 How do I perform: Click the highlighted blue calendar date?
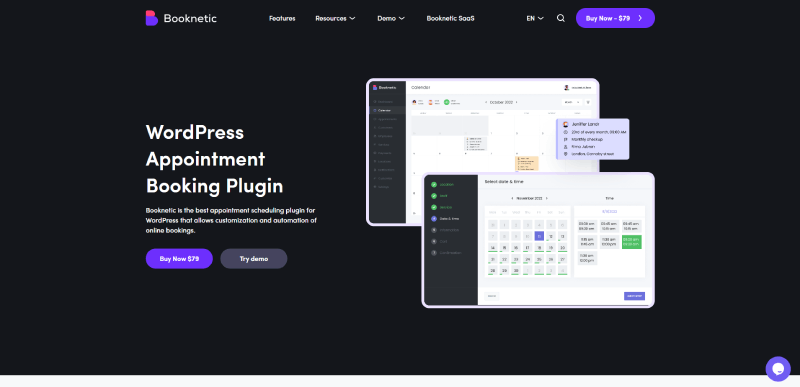point(539,236)
